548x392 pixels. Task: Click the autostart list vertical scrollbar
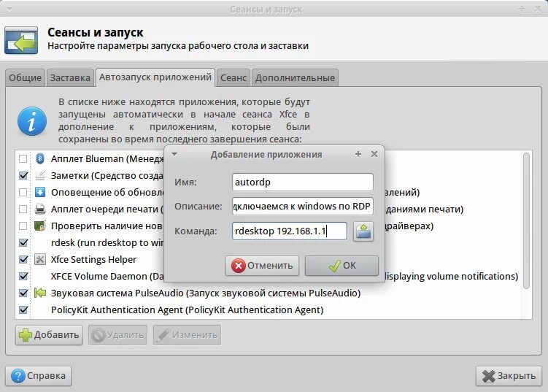click(526, 220)
